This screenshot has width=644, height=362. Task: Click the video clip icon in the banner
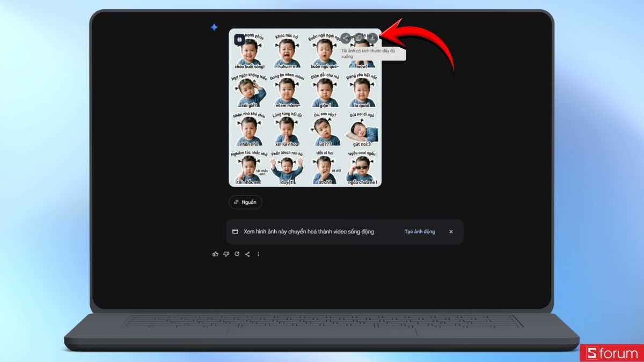(235, 232)
